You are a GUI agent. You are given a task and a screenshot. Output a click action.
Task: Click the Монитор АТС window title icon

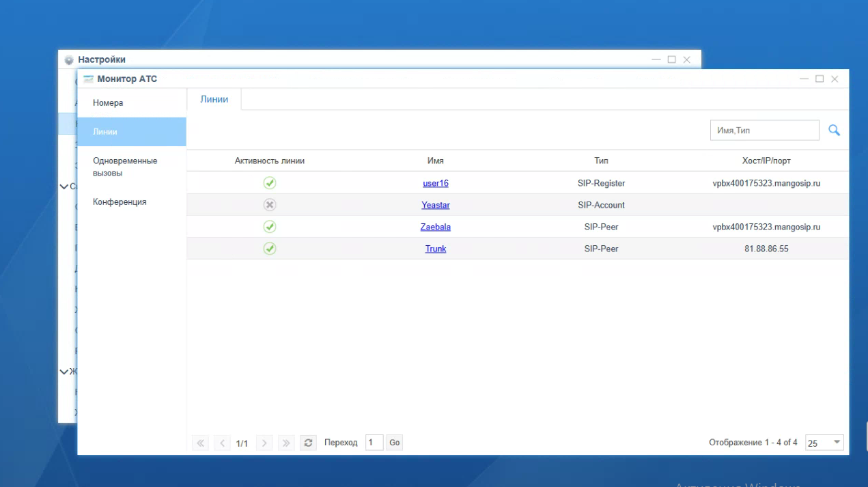click(x=88, y=79)
